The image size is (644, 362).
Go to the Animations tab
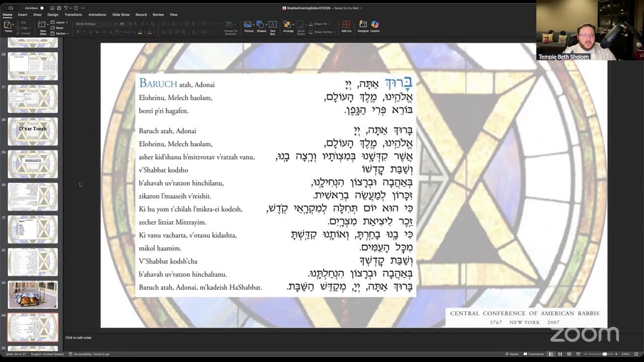tap(97, 15)
